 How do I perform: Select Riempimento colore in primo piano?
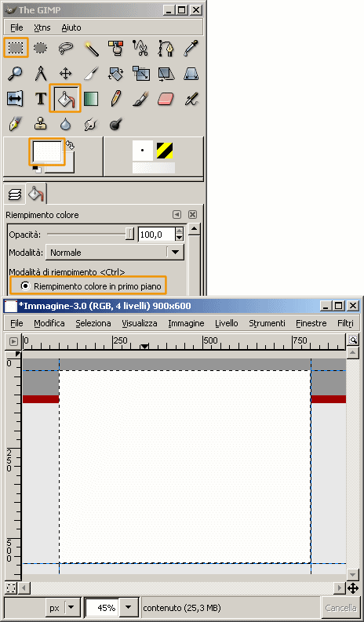[x=92, y=286]
